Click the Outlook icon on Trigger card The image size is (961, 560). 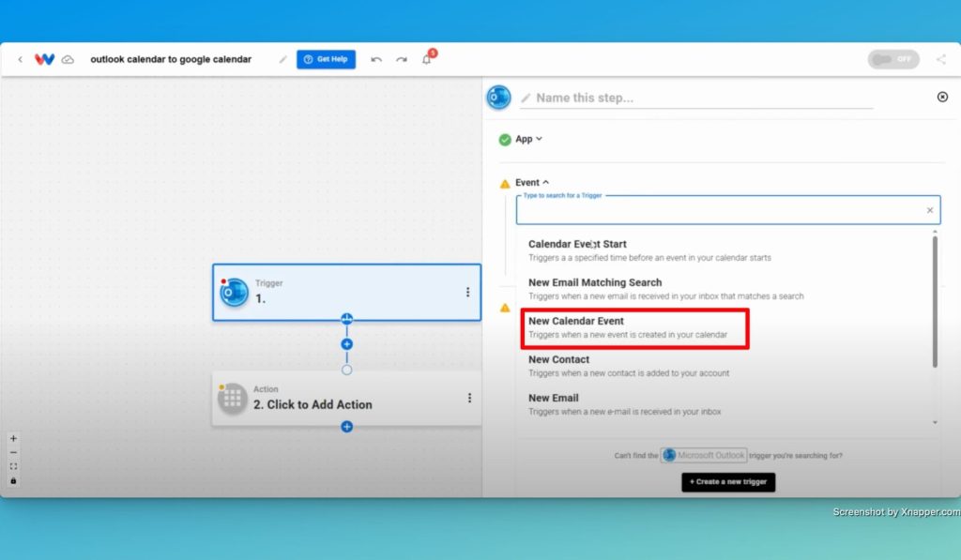pyautogui.click(x=234, y=293)
